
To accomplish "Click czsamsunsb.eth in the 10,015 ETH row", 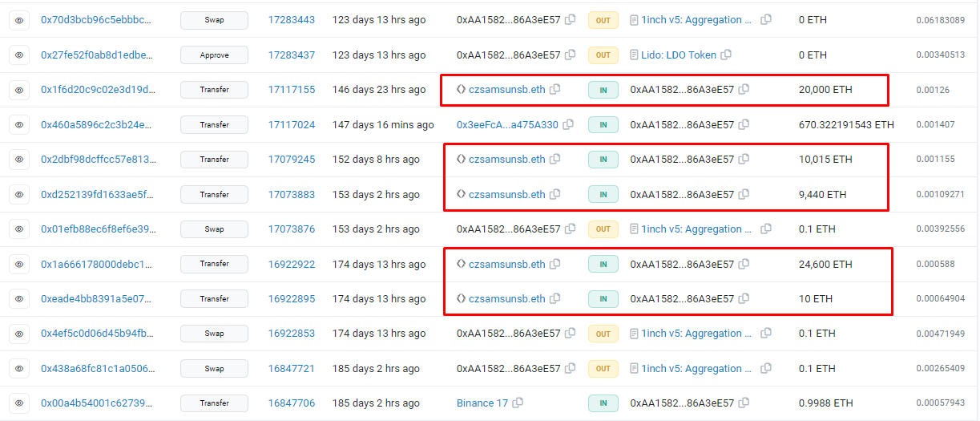I will 506,160.
